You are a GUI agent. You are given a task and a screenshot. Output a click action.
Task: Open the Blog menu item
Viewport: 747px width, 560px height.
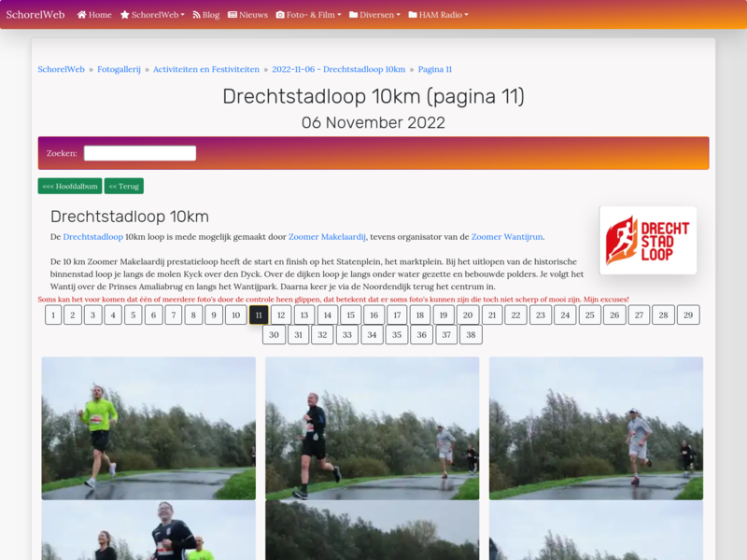[205, 15]
